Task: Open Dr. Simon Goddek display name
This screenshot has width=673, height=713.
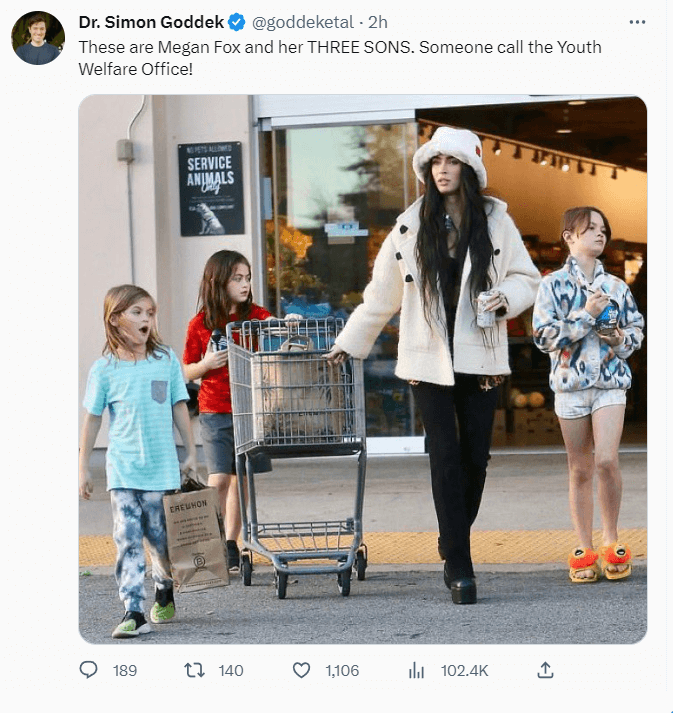Action: pos(151,22)
